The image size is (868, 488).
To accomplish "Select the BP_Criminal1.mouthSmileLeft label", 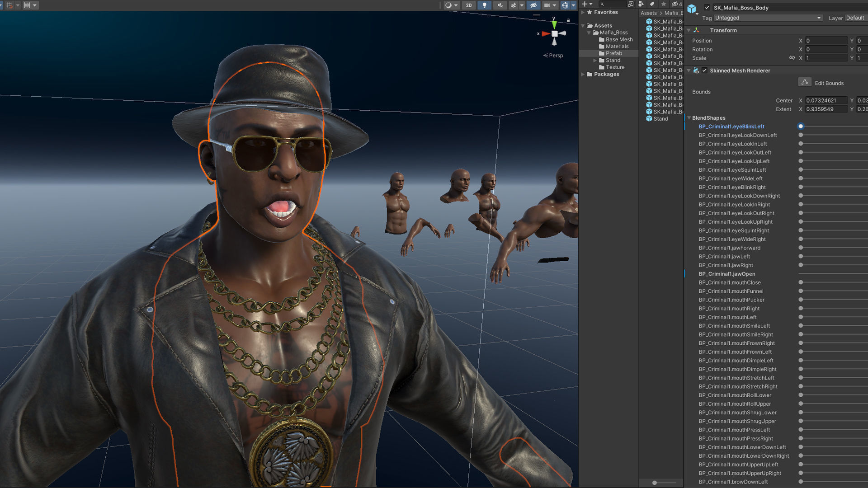I will point(734,326).
